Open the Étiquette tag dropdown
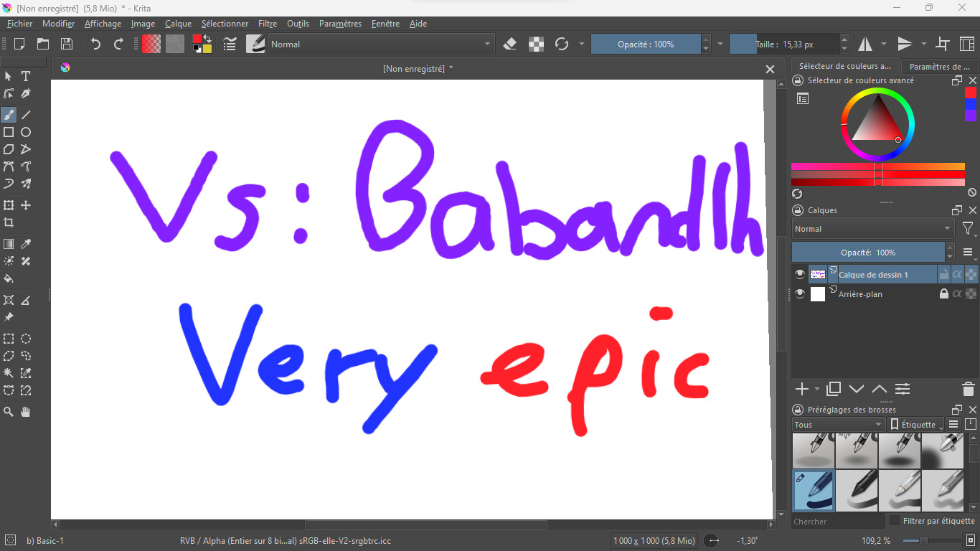This screenshot has height=551, width=980. tap(916, 425)
